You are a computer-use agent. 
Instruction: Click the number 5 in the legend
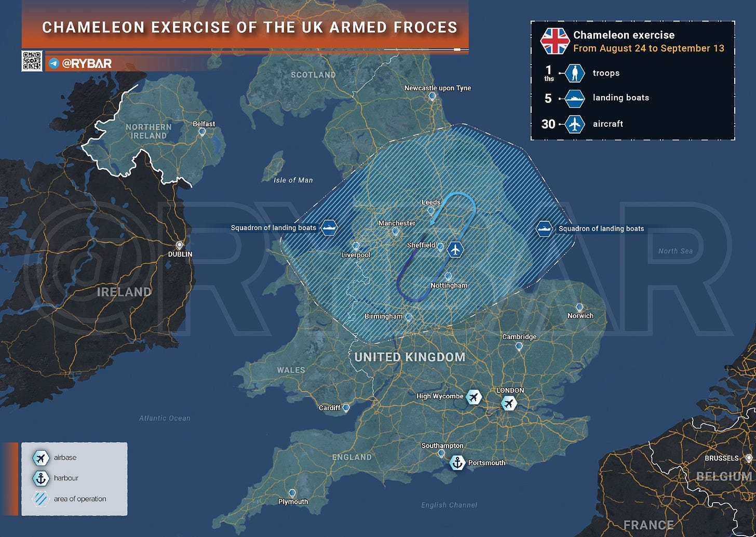[x=548, y=98]
